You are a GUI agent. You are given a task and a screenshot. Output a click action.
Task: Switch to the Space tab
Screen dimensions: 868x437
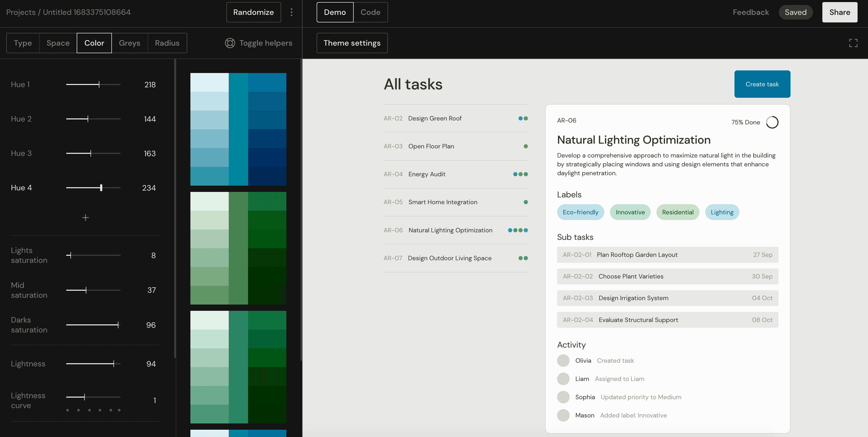pos(58,43)
